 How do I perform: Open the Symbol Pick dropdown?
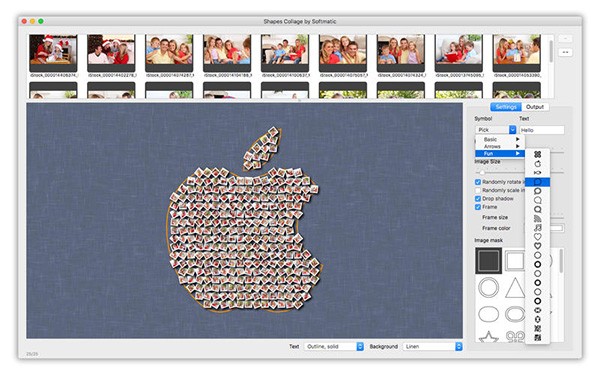(496, 130)
